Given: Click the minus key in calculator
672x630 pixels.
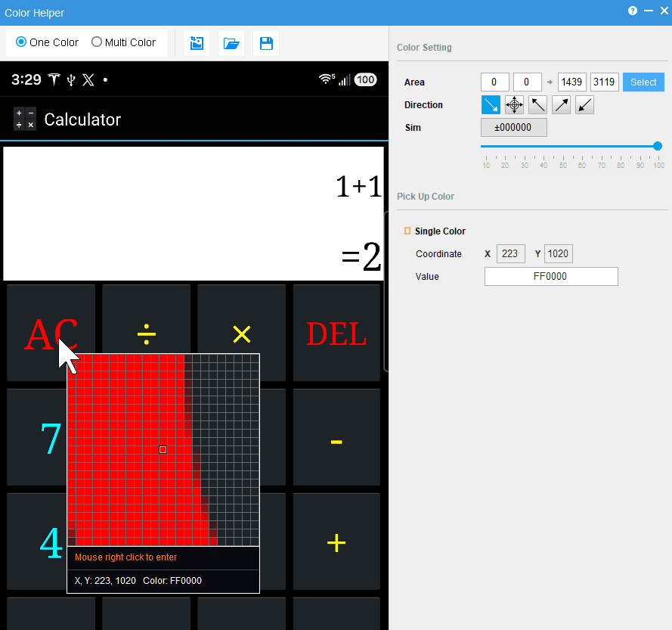Looking at the screenshot, I should click(336, 437).
